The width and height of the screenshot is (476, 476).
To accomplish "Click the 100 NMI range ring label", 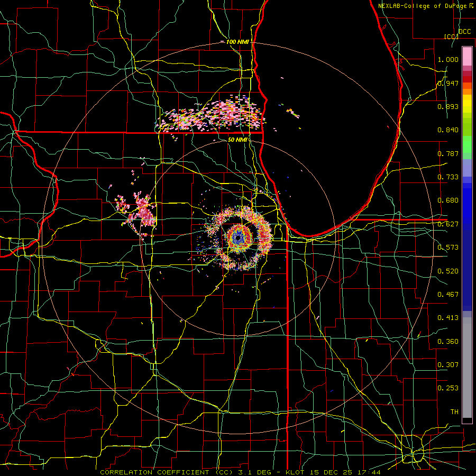I will click(x=237, y=42).
